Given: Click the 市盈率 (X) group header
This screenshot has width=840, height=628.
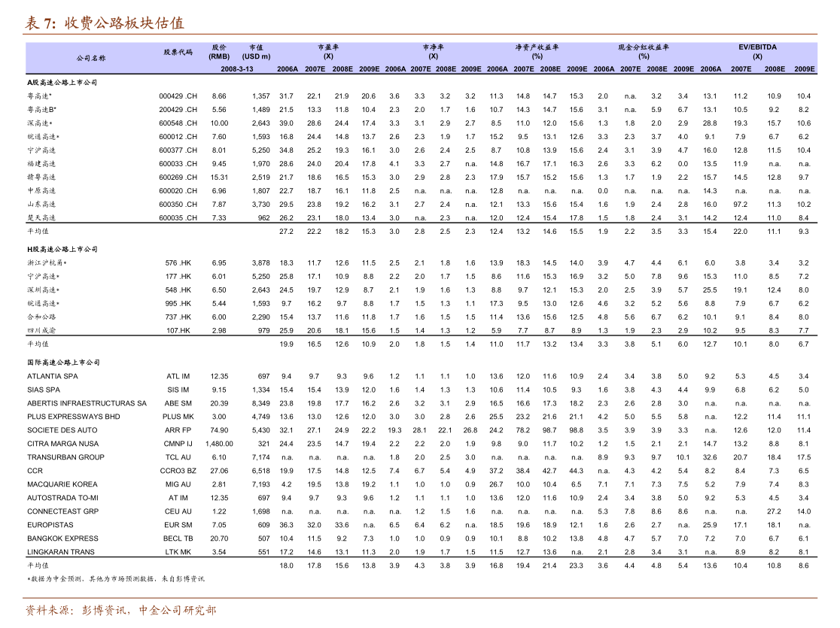Looking at the screenshot, I should coord(328,51).
